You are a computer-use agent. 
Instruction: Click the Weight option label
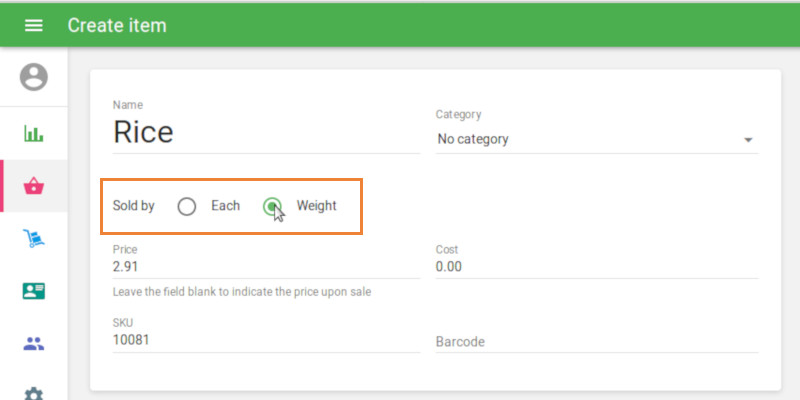point(317,206)
